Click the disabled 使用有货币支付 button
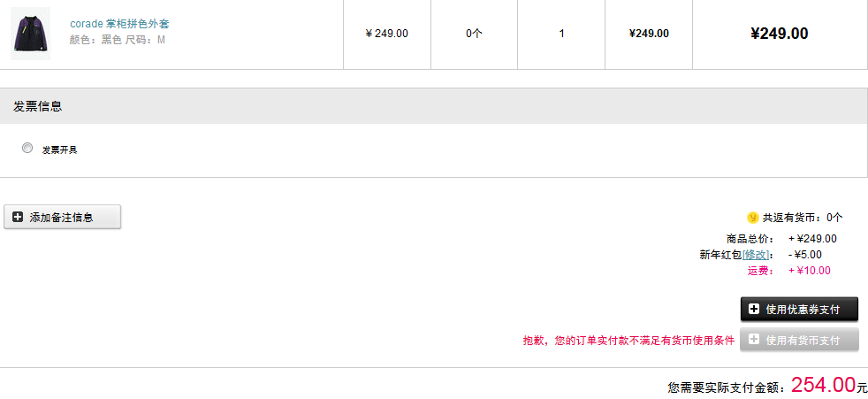868x399 pixels. click(799, 340)
